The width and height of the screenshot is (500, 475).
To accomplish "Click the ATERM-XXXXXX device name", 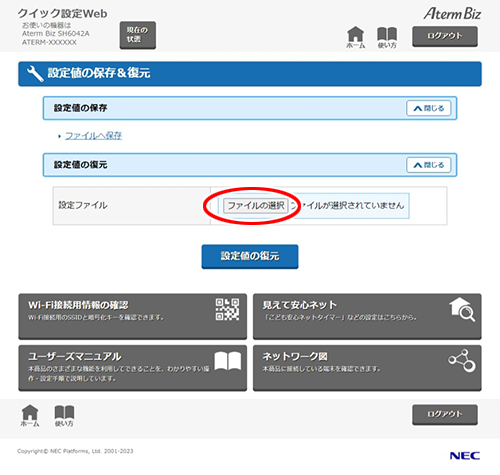I will point(49,42).
